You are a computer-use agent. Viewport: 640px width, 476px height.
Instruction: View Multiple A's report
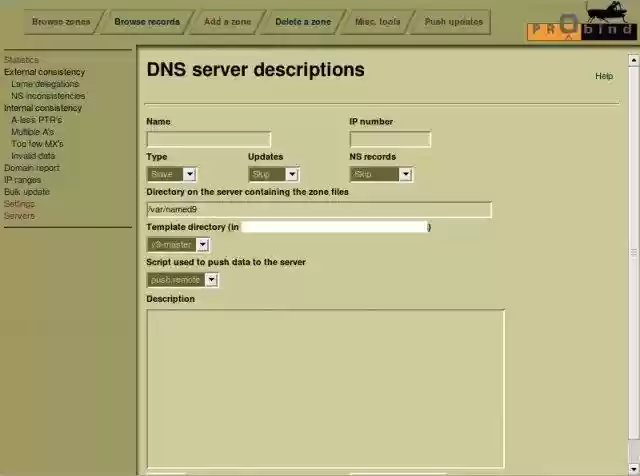pos(33,132)
